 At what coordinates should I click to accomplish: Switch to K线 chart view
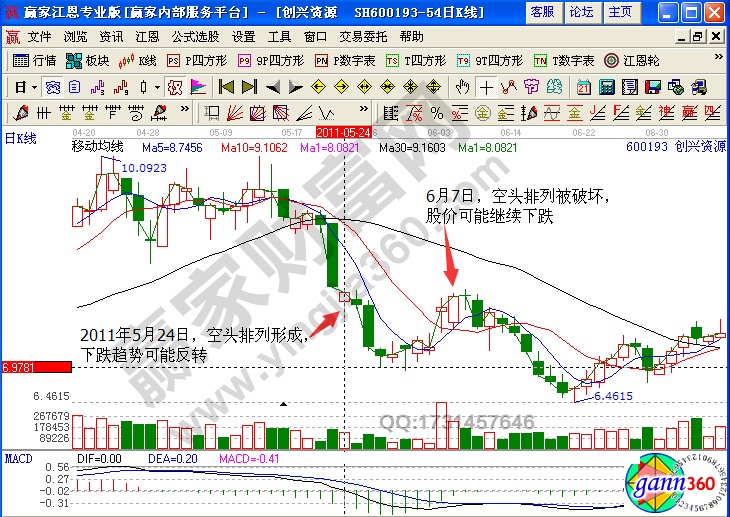(x=137, y=61)
